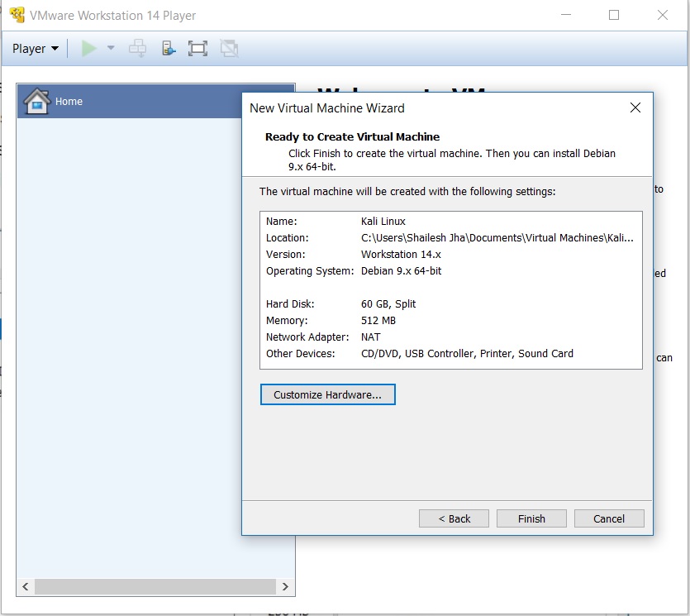Screen dimensions: 690x616
Task: Open the Player dropdown menu
Action: [36, 49]
